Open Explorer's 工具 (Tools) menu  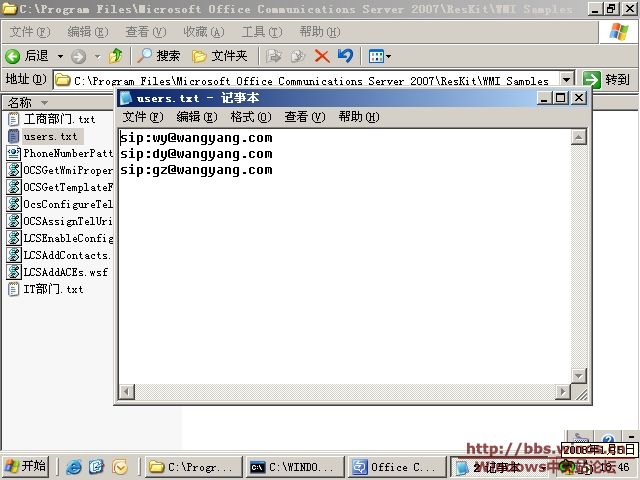point(261,32)
